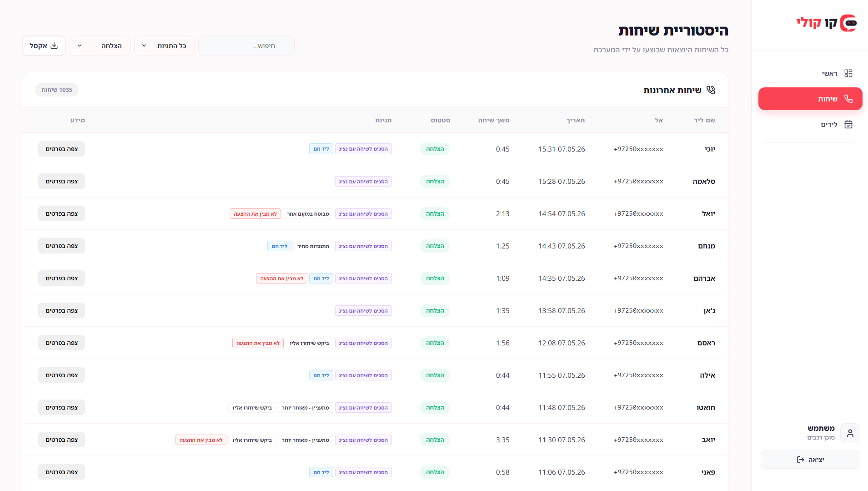
Task: Open the כל התגיות tags dropdown
Action: point(165,46)
